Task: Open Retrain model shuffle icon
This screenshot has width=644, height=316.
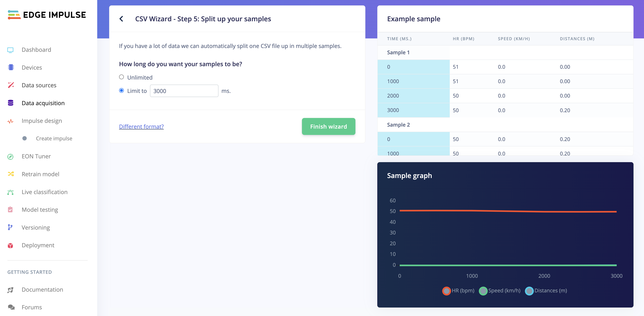Action: tap(10, 174)
